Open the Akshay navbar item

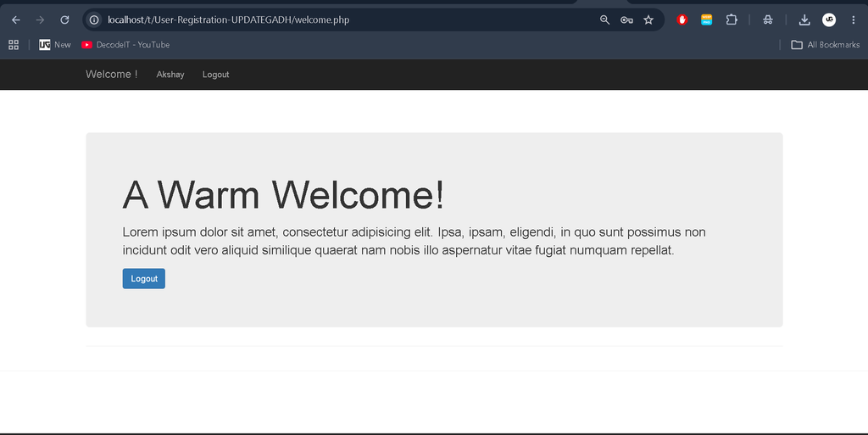[170, 74]
